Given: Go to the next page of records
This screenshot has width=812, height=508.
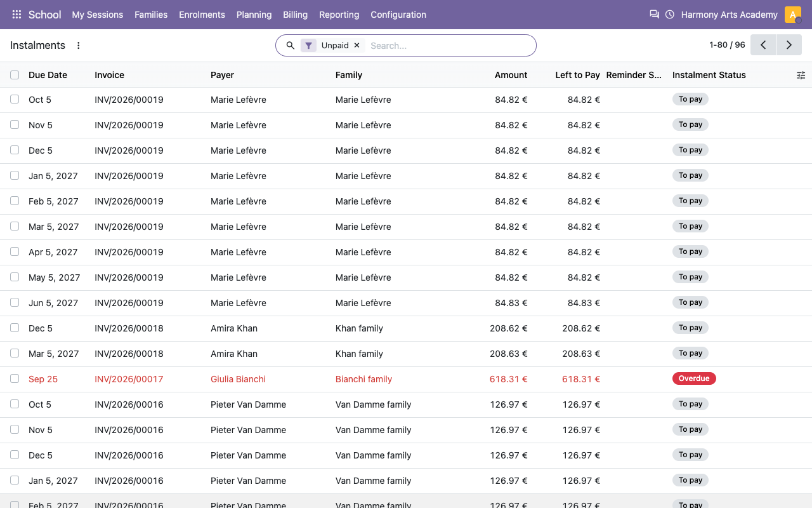Looking at the screenshot, I should pyautogui.click(x=789, y=45).
